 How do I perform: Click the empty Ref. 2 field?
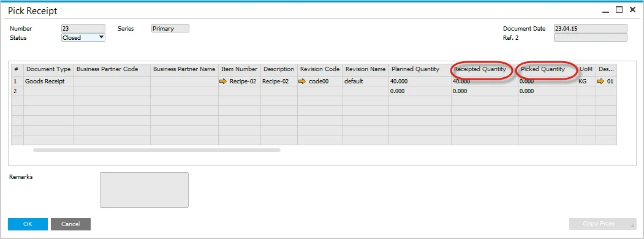click(591, 38)
